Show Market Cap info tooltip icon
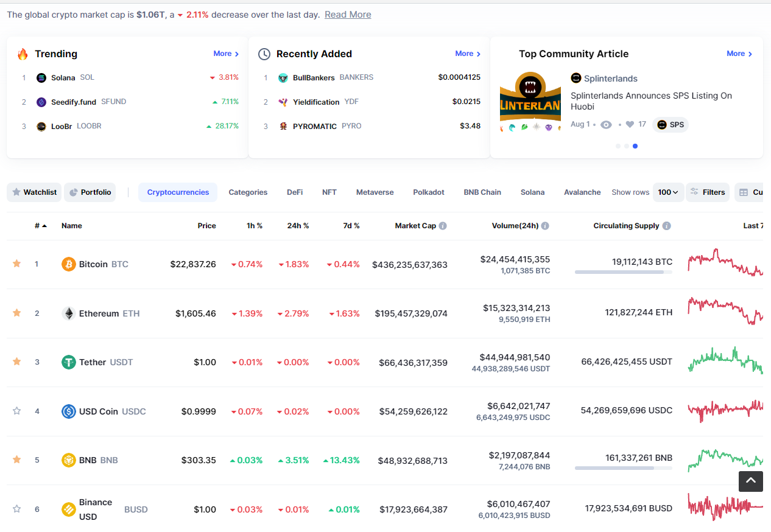The height and width of the screenshot is (532, 771). click(443, 226)
